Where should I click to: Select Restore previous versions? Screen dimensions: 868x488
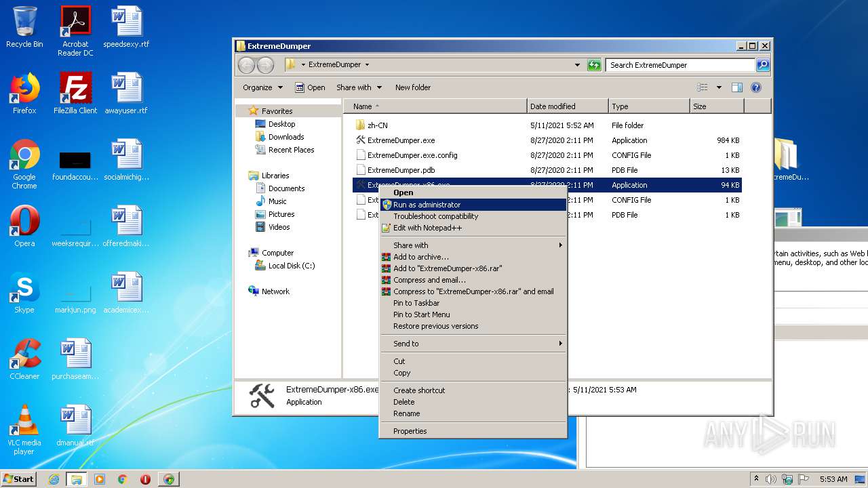(473, 326)
